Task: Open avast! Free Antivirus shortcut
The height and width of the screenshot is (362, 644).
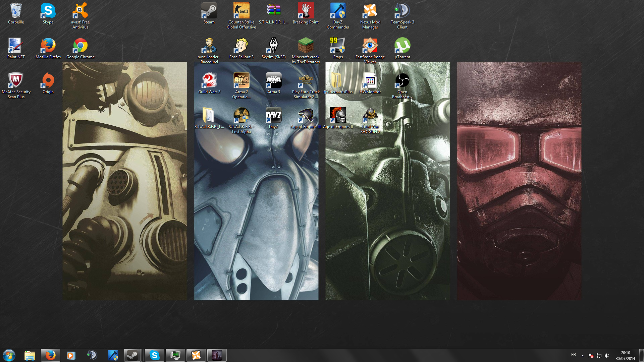Action: tap(80, 16)
